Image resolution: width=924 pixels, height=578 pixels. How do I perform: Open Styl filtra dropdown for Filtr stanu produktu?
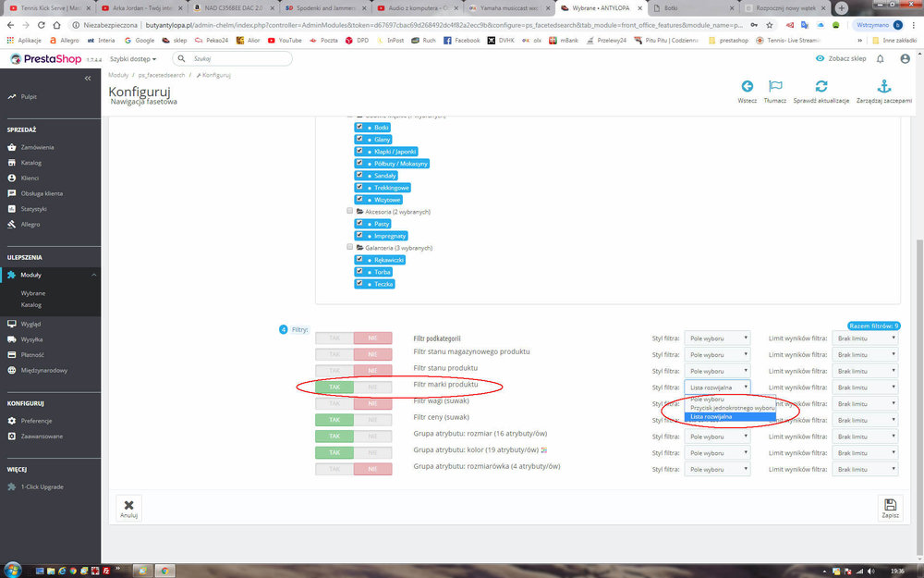[717, 371]
